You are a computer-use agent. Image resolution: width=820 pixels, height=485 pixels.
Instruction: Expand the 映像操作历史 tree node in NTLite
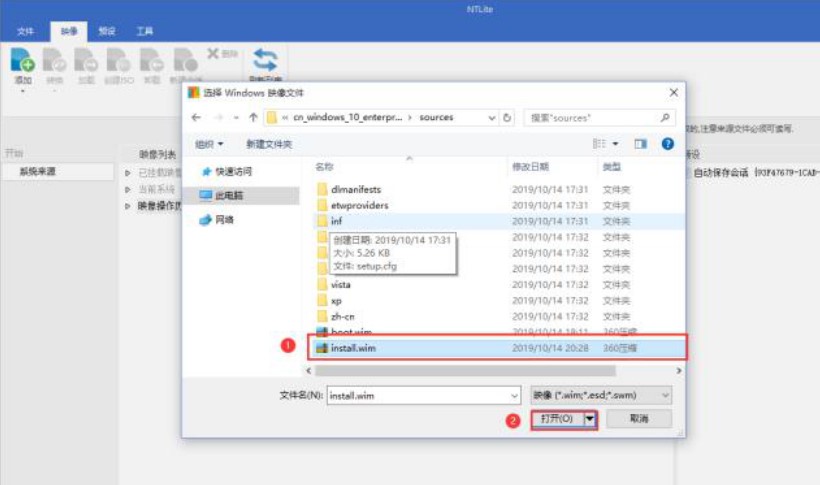pyautogui.click(x=128, y=206)
